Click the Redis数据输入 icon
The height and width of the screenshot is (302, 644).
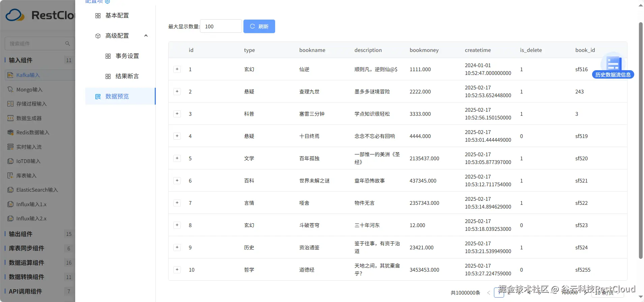click(x=10, y=133)
